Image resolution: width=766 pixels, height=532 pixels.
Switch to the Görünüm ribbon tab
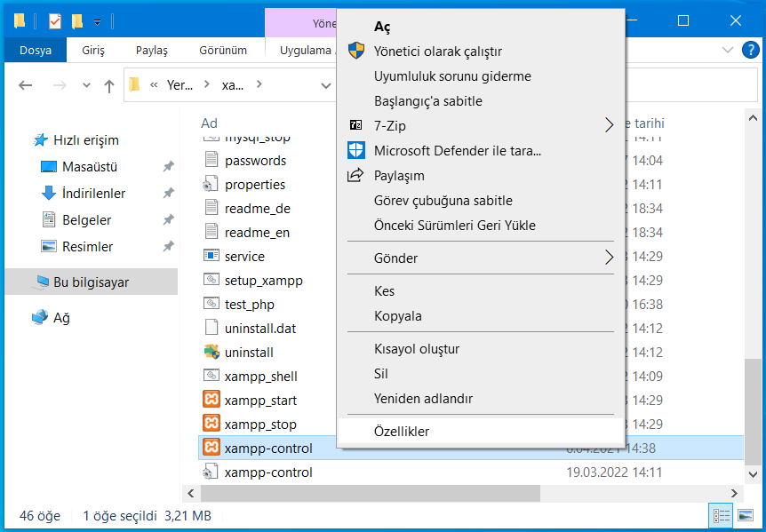click(x=223, y=50)
